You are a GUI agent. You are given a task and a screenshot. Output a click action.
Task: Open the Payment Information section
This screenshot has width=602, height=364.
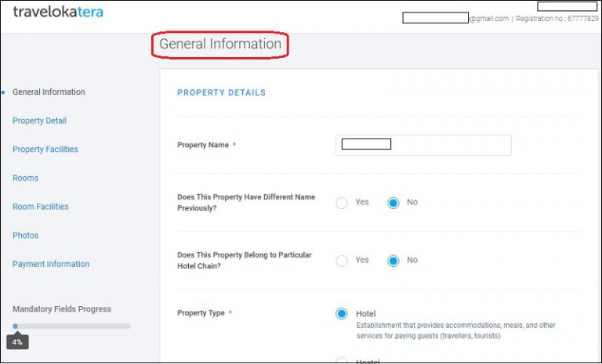click(51, 265)
